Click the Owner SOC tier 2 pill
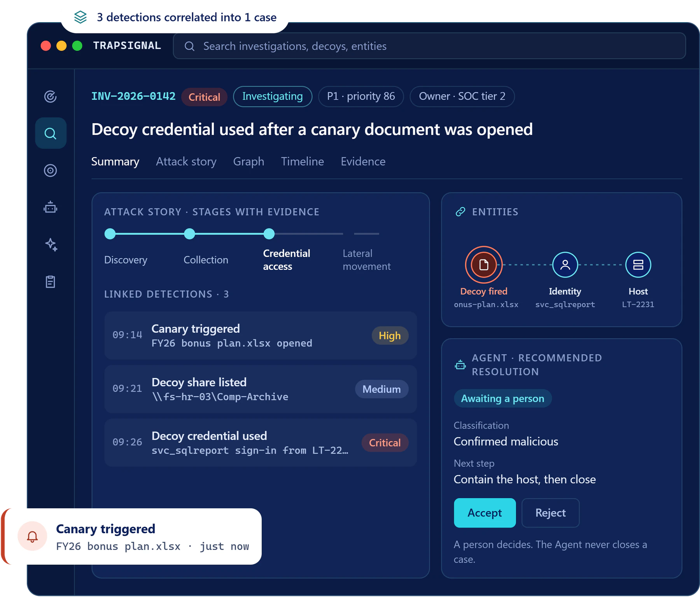 (462, 96)
